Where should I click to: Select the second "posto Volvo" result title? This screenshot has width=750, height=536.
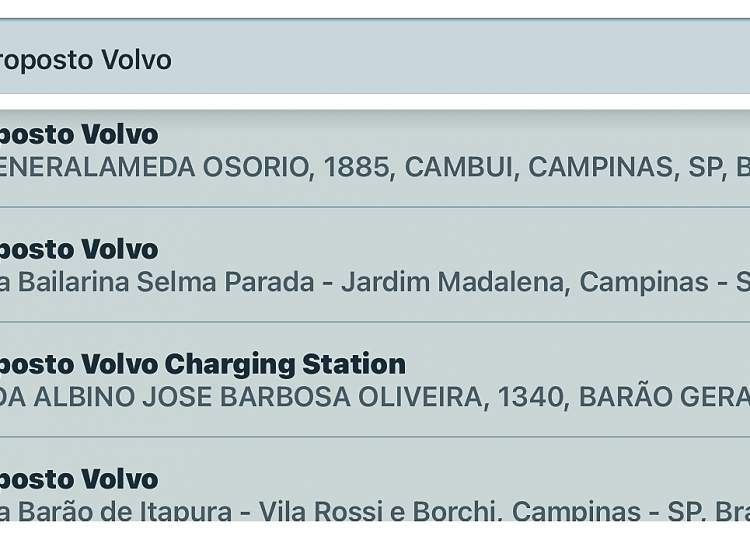[x=79, y=249]
